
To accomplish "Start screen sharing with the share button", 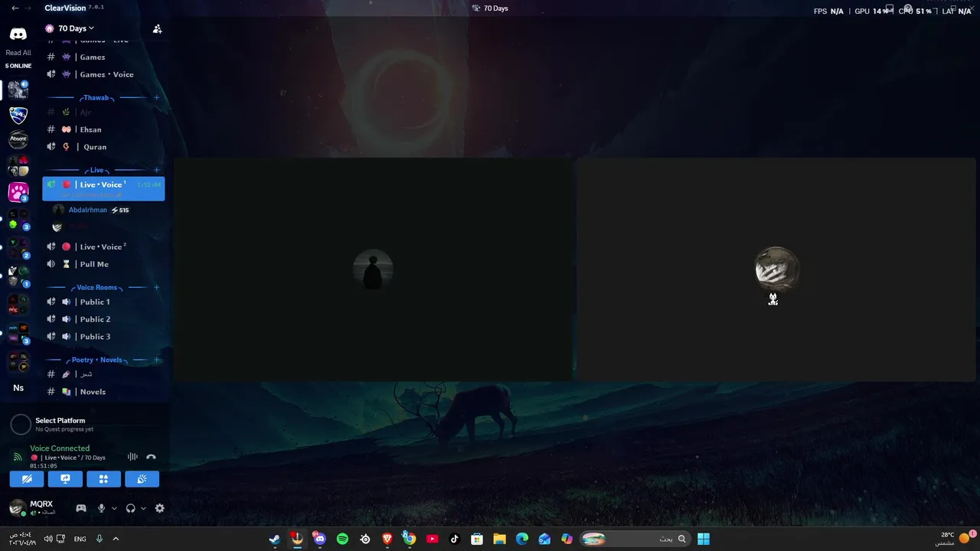I will 65,479.
